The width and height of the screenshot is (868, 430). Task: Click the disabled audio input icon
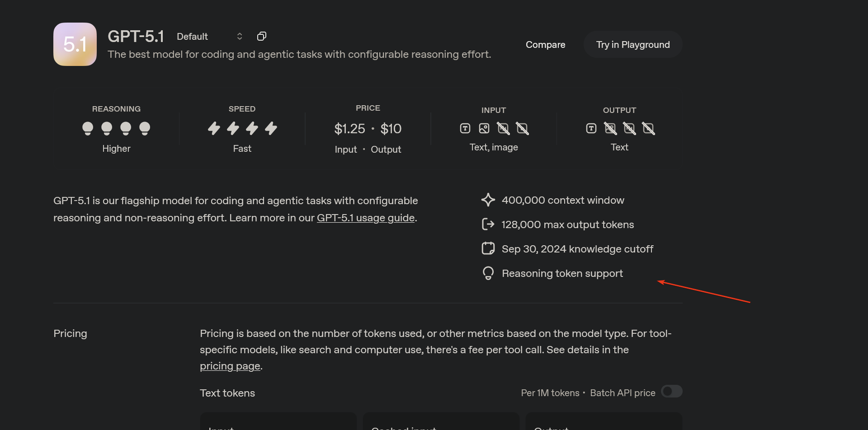click(503, 128)
